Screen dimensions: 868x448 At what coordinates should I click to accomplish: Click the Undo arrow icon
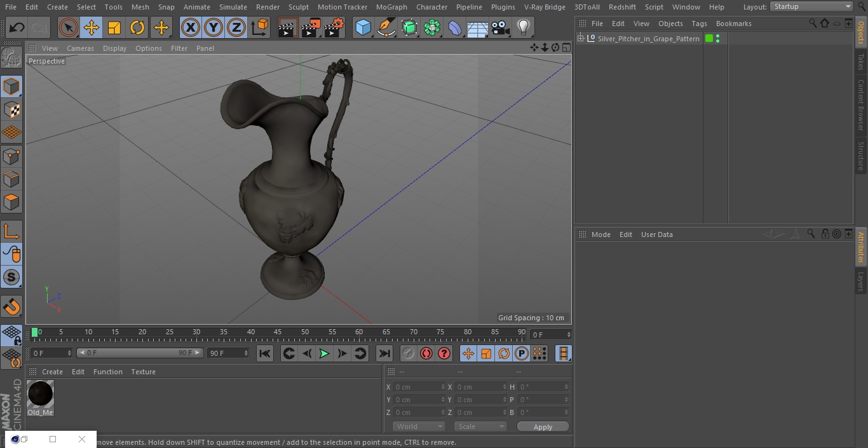pos(17,28)
